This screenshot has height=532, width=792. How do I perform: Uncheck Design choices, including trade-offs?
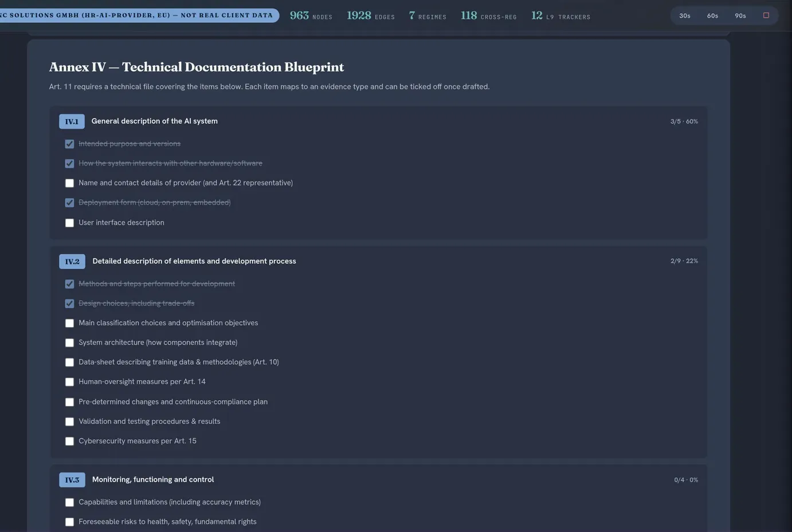69,304
